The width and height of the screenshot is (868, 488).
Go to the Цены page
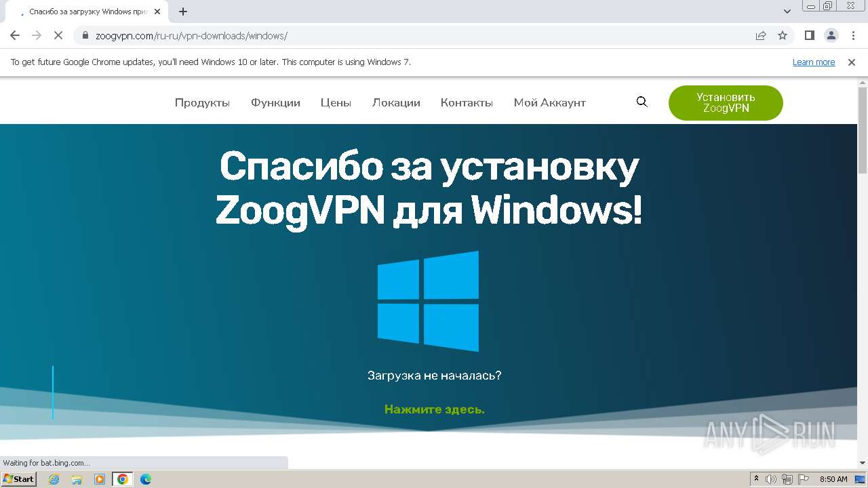(x=336, y=103)
